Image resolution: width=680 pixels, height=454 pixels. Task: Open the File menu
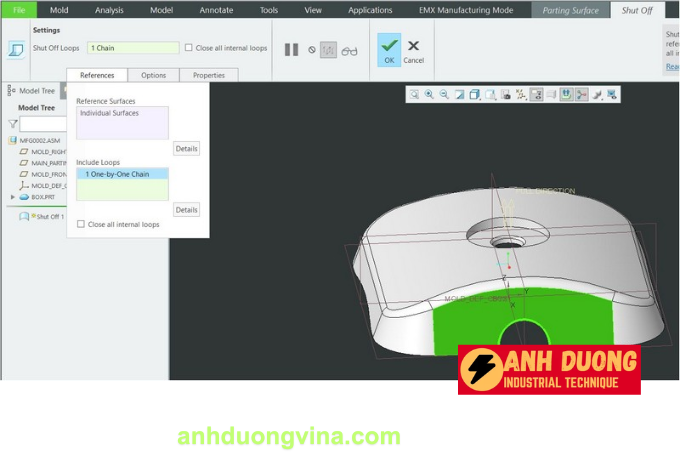(x=18, y=10)
